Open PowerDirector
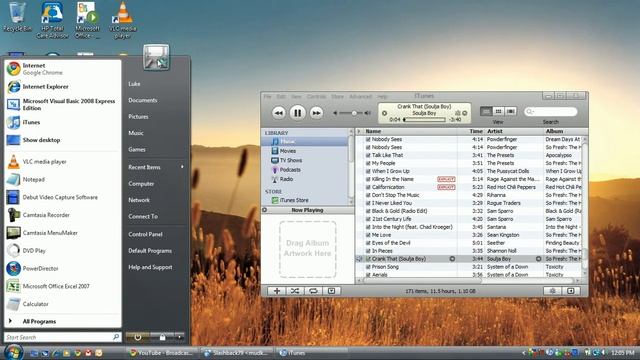This screenshot has height=360, width=640. tap(63, 269)
